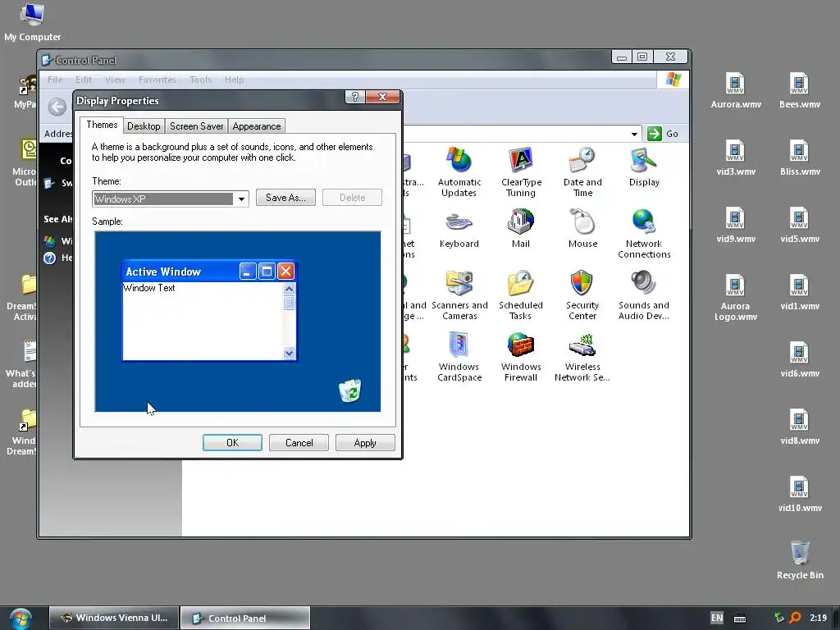
Task: Select vid5.wmv desktop file
Action: (799, 226)
